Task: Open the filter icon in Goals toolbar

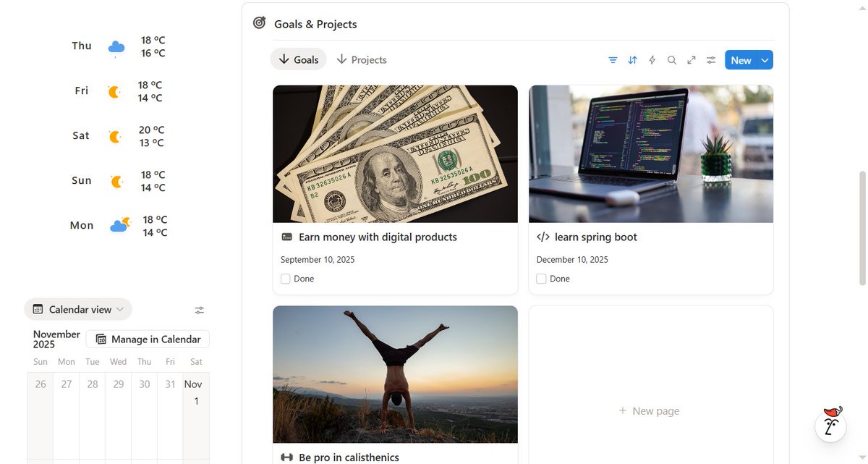Action: click(613, 60)
